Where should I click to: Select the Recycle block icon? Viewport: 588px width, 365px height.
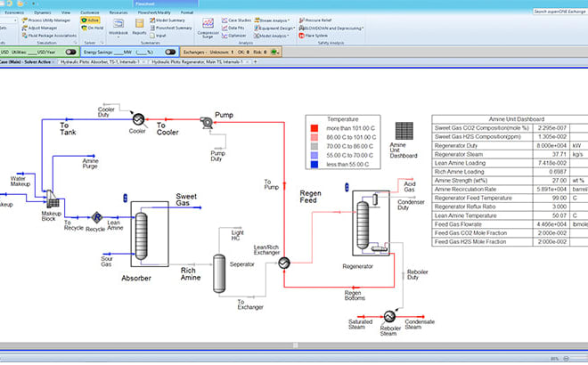(97, 217)
